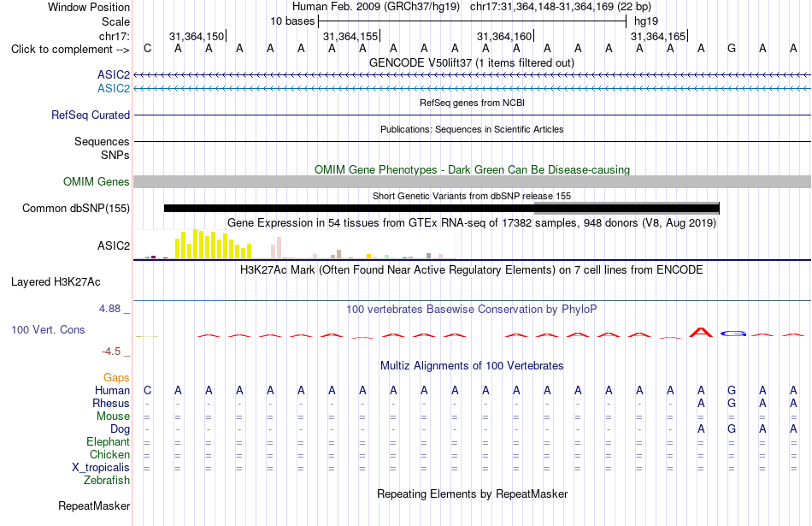This screenshot has width=812, height=526.
Task: Click the '10 bases' scale bar label
Action: 292,21
